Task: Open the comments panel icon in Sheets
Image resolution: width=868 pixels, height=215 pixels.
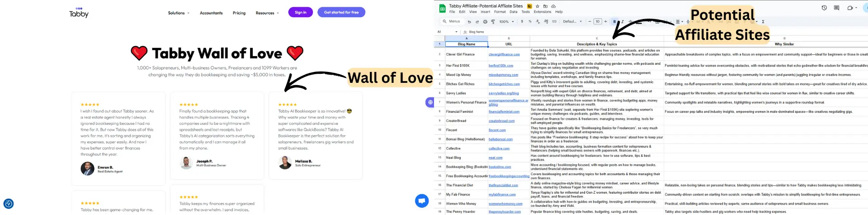Action: click(836, 8)
